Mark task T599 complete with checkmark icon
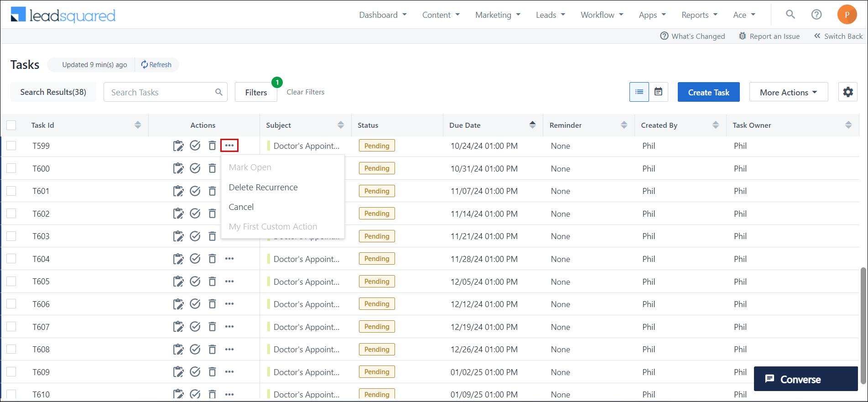Image resolution: width=868 pixels, height=402 pixels. pyautogui.click(x=195, y=146)
